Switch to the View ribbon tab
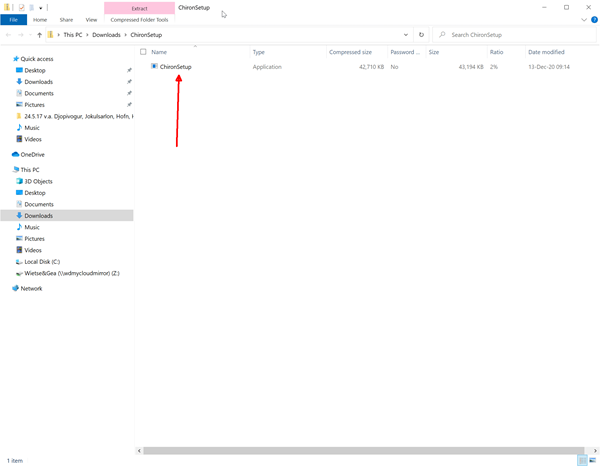The width and height of the screenshot is (600, 466). [x=91, y=20]
